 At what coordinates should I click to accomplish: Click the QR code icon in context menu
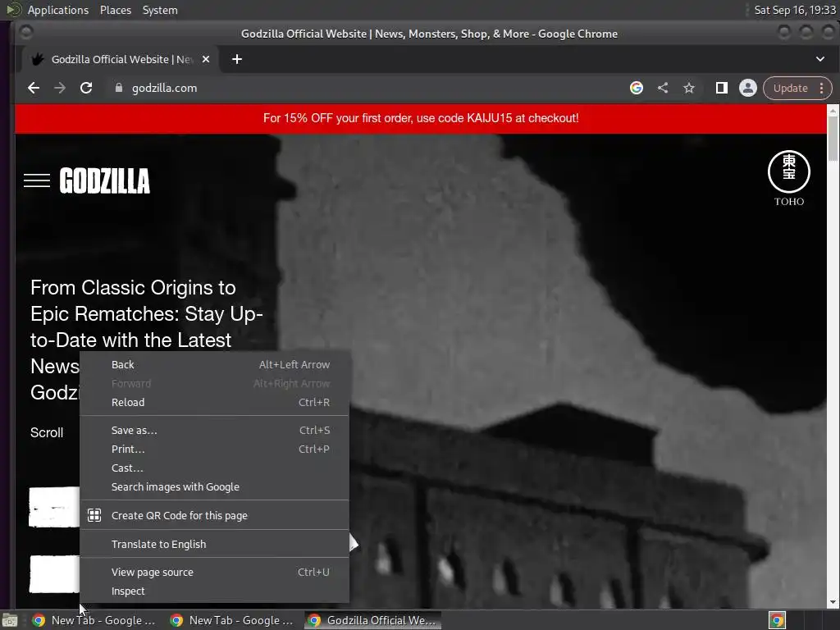pyautogui.click(x=94, y=515)
